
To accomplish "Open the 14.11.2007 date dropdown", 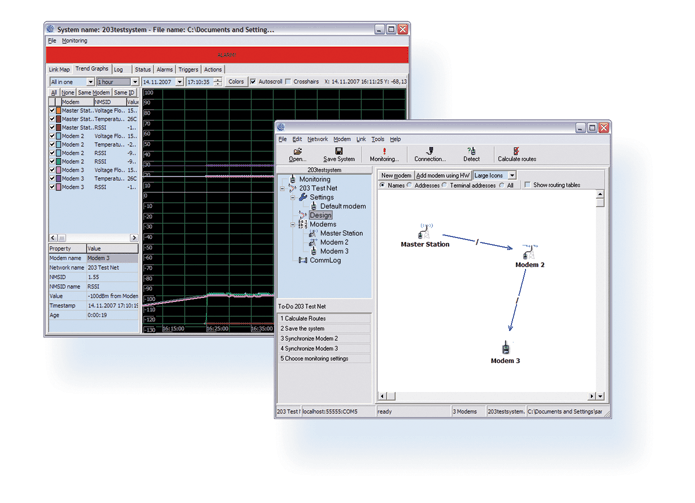I will 180,82.
